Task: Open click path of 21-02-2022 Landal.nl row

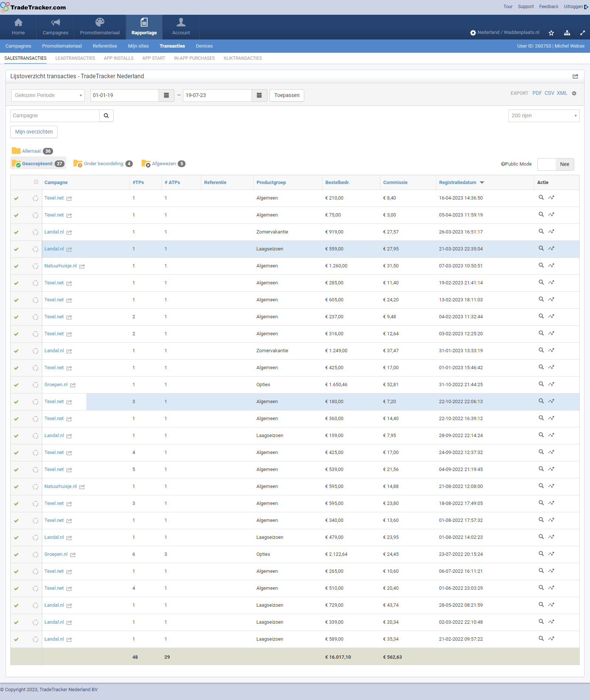Action: tap(551, 638)
